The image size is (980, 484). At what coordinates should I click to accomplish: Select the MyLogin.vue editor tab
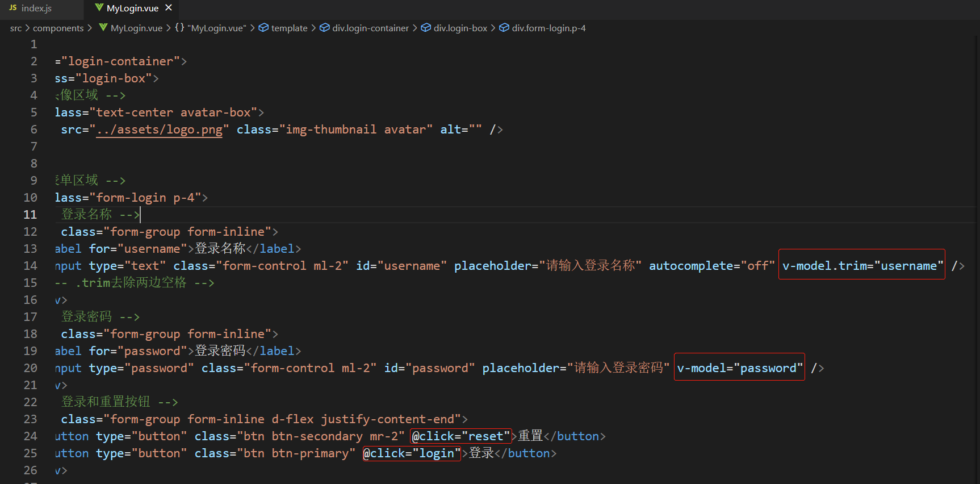(x=132, y=9)
